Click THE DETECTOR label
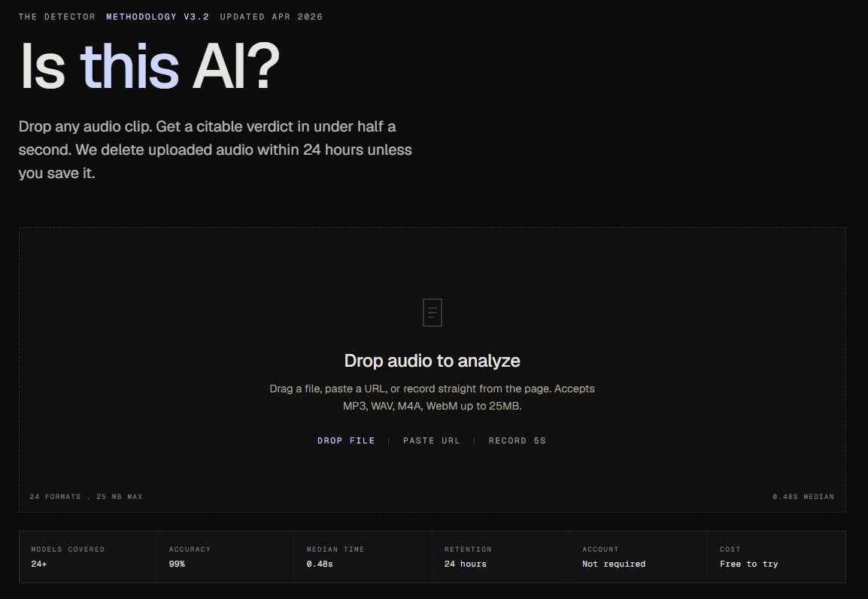Viewport: 868px width, 599px height. (x=57, y=17)
